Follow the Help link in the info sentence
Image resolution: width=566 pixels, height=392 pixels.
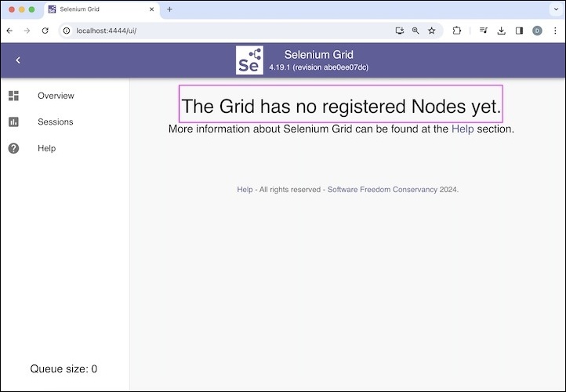click(x=463, y=129)
